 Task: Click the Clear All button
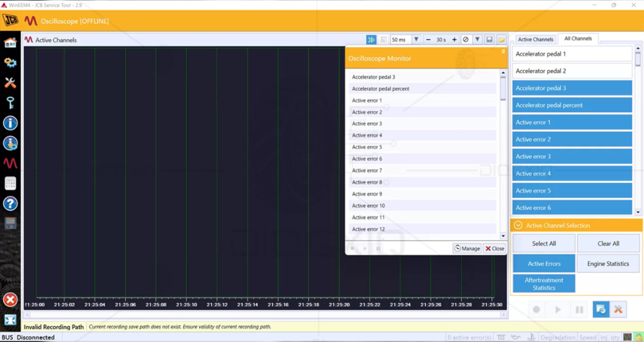point(608,243)
